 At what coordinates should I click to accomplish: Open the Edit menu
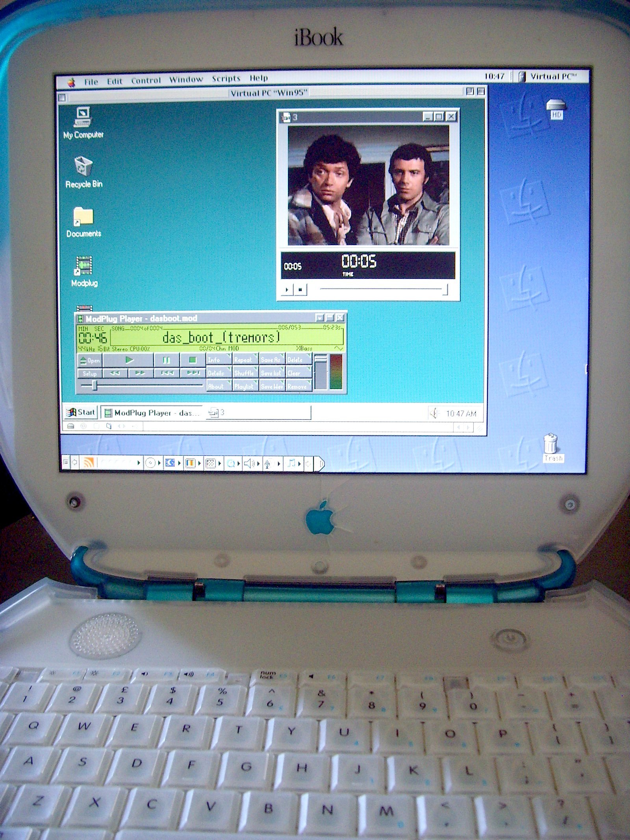coord(115,81)
